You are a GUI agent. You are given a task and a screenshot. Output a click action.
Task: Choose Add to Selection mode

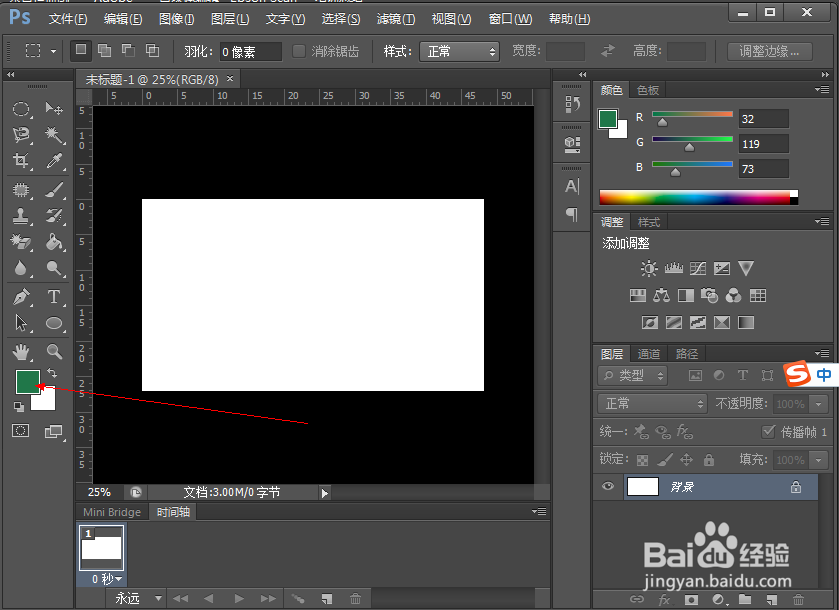pyautogui.click(x=104, y=51)
